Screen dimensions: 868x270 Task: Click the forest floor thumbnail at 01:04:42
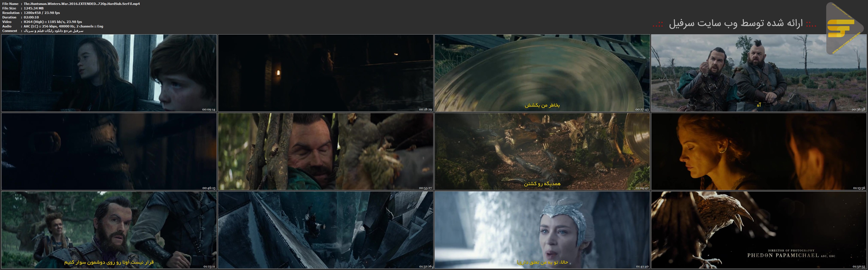542,151
